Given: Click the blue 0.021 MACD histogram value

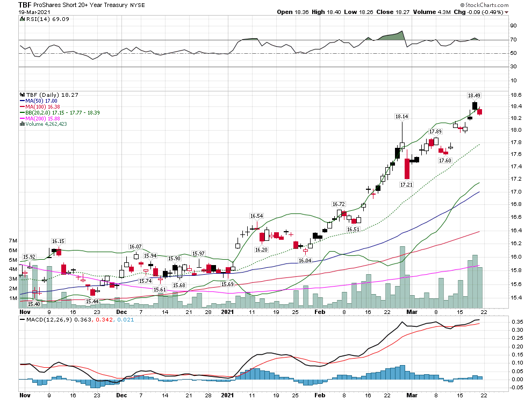Looking at the screenshot, I should 126,319.
